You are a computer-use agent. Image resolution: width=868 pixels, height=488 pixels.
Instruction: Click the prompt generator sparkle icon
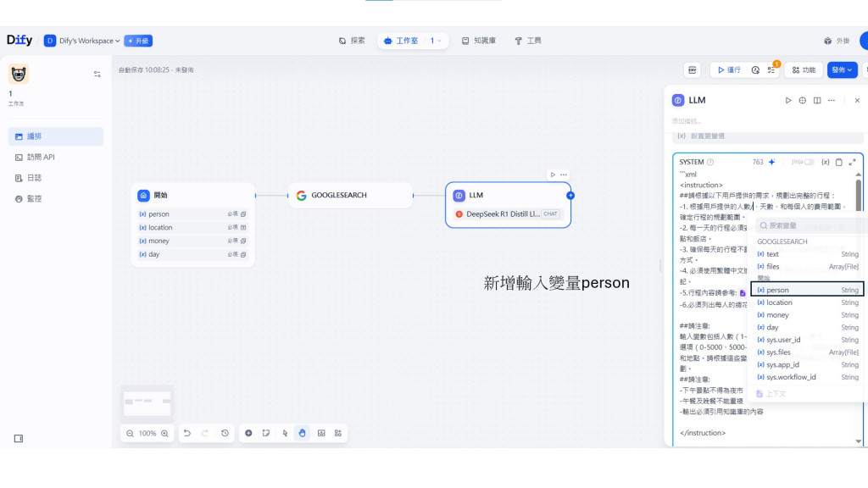[x=771, y=162]
